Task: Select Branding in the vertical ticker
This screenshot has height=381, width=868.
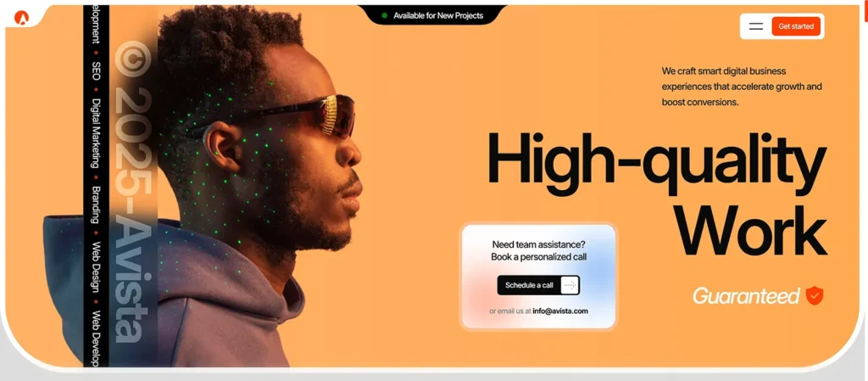Action: 96,205
